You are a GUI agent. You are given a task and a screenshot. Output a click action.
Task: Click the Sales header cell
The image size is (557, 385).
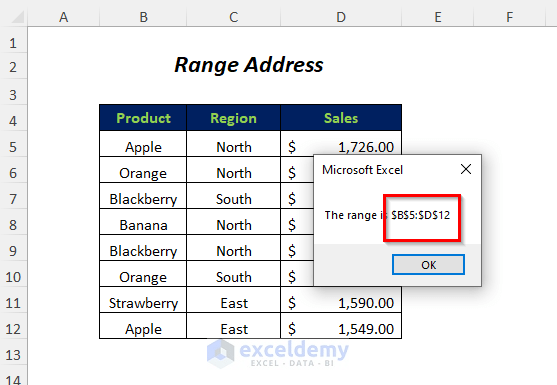tap(341, 118)
